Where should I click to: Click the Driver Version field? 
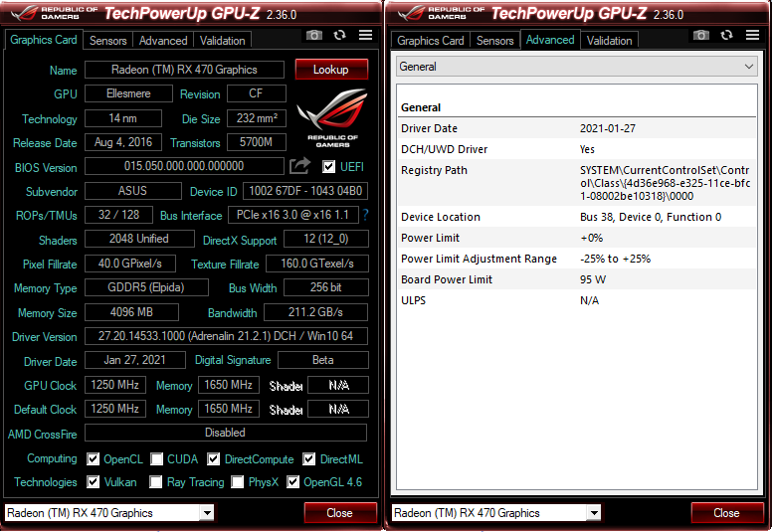point(226,336)
